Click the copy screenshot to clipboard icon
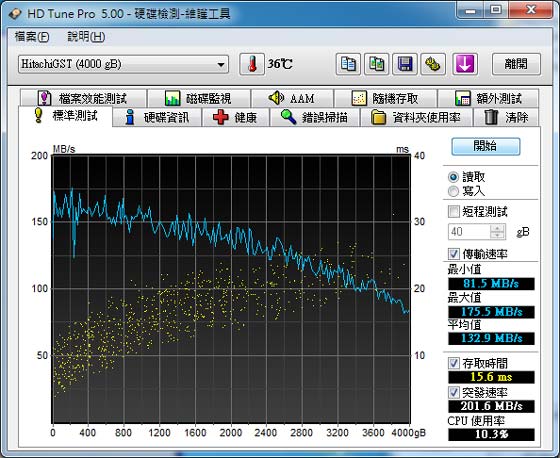The image size is (560, 458). click(376, 64)
